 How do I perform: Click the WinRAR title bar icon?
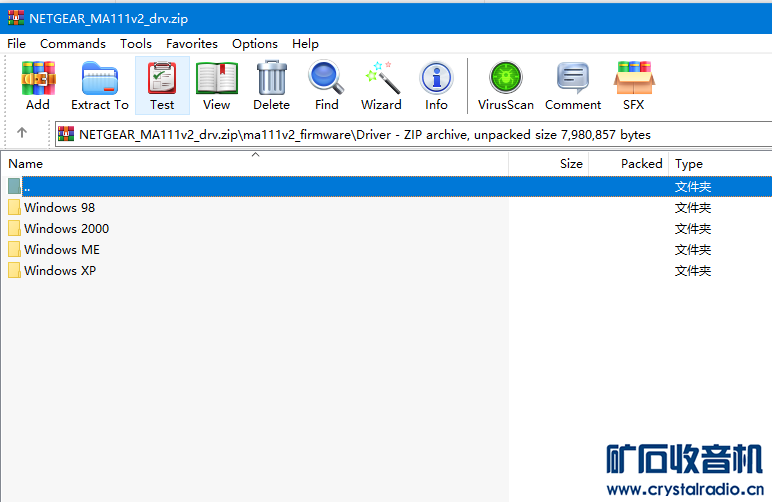tap(16, 18)
